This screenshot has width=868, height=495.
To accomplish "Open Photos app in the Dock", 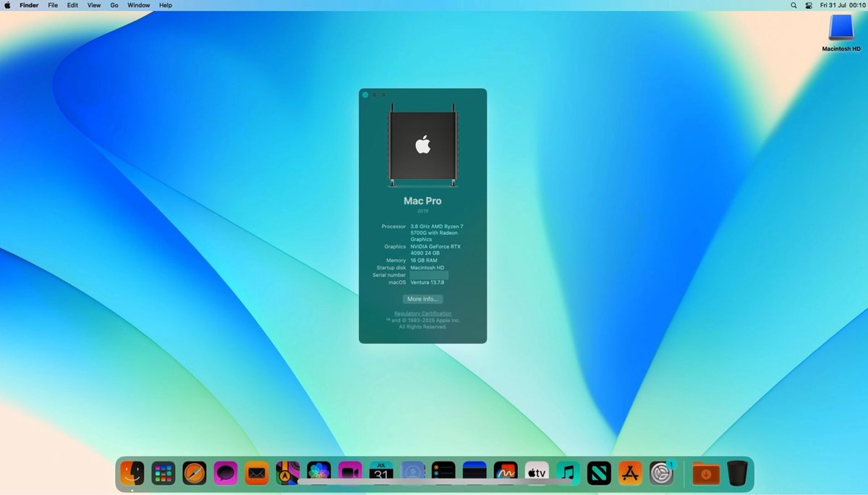I will (x=319, y=473).
